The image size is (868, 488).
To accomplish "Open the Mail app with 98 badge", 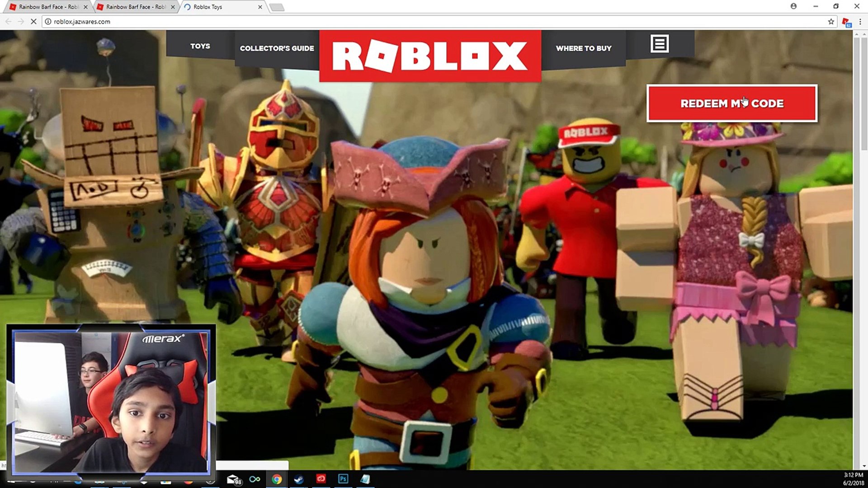I will pos(234,479).
